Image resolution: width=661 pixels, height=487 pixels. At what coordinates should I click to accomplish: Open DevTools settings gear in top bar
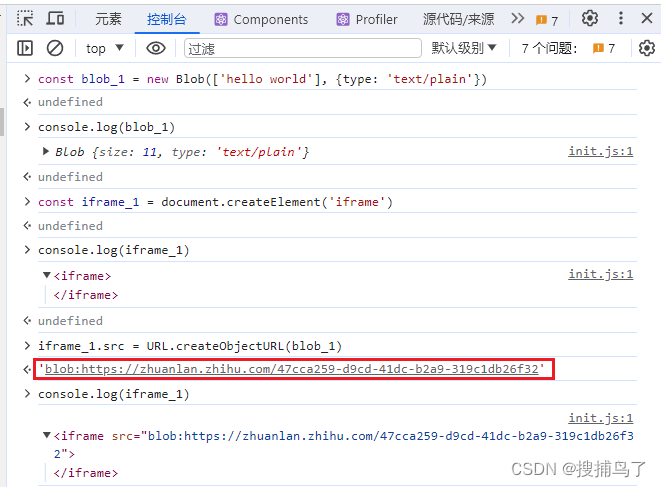(x=590, y=18)
